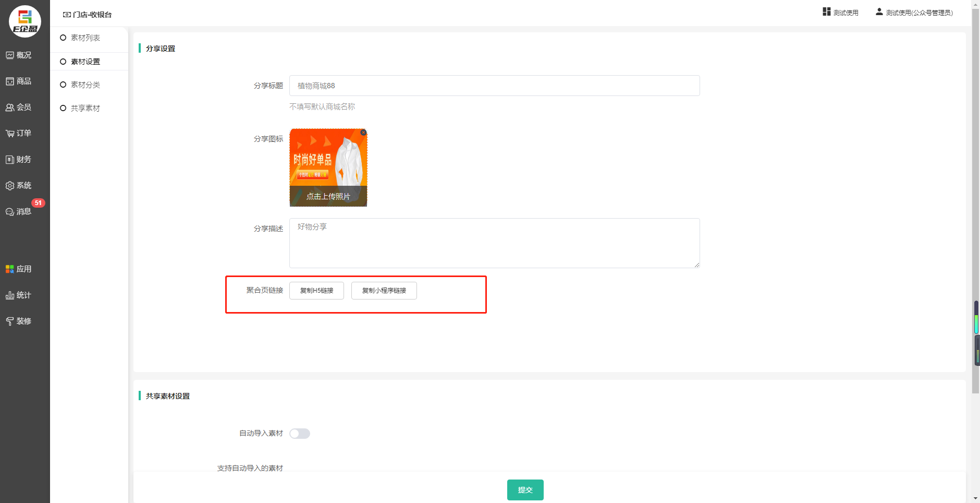Open the finance (财务) sidebar icon
This screenshot has width=980, height=503.
pos(10,160)
